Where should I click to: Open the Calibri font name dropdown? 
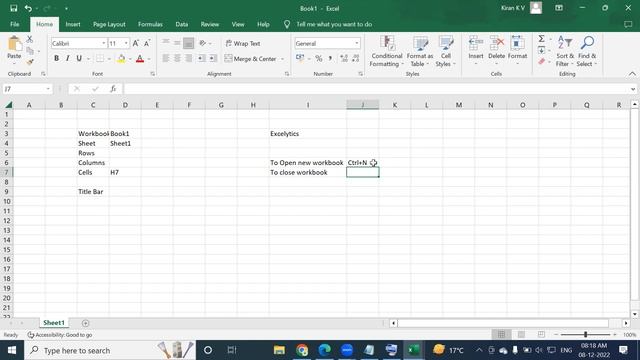click(x=104, y=43)
